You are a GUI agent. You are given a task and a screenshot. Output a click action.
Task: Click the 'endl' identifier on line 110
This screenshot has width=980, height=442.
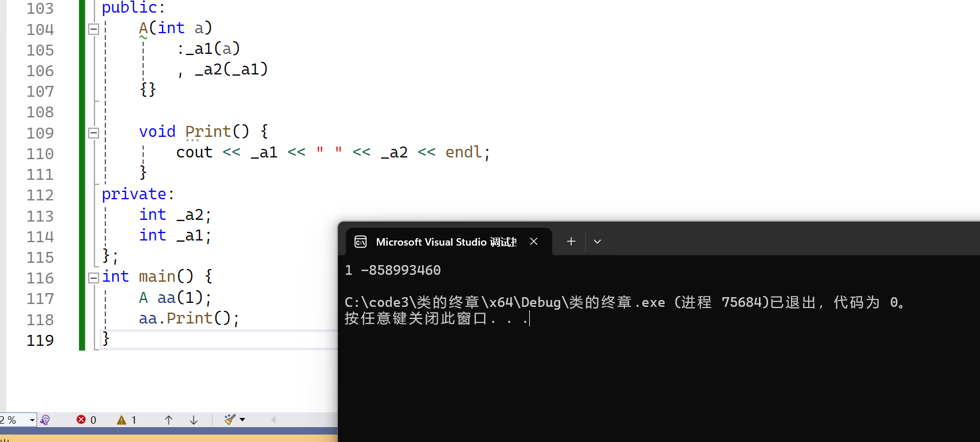click(x=464, y=152)
